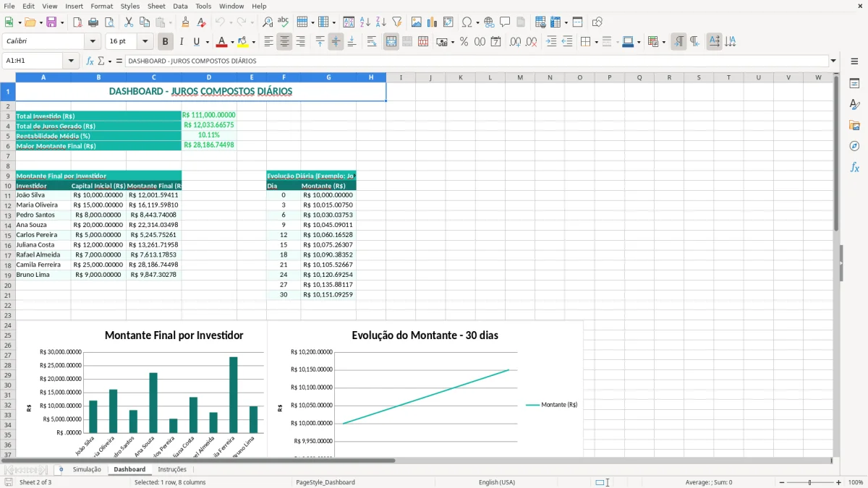Toggle Bold formatting
The width and height of the screenshot is (868, 488).
166,42
